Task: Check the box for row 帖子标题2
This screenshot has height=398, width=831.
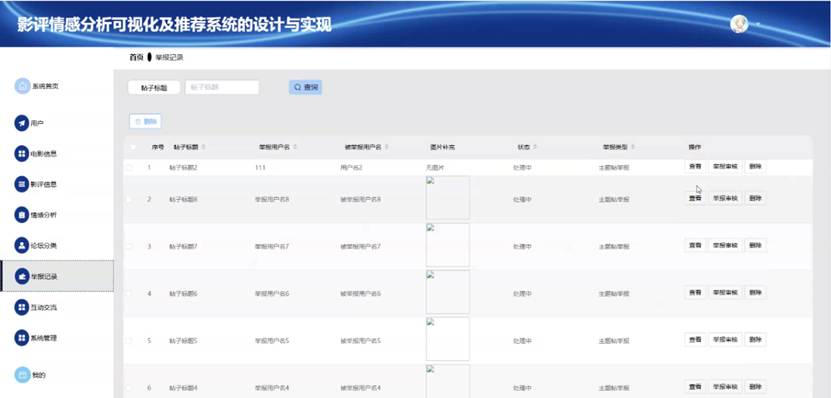Action: [x=130, y=167]
